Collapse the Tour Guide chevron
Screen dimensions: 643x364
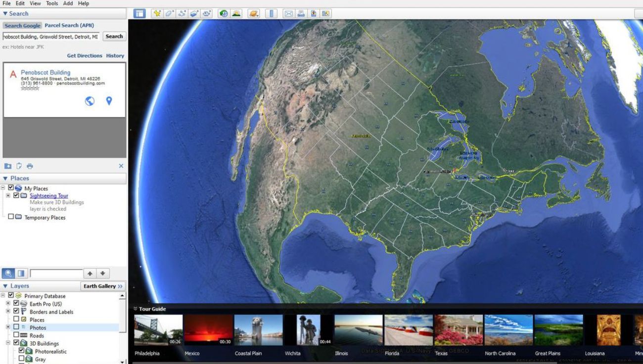click(x=136, y=309)
